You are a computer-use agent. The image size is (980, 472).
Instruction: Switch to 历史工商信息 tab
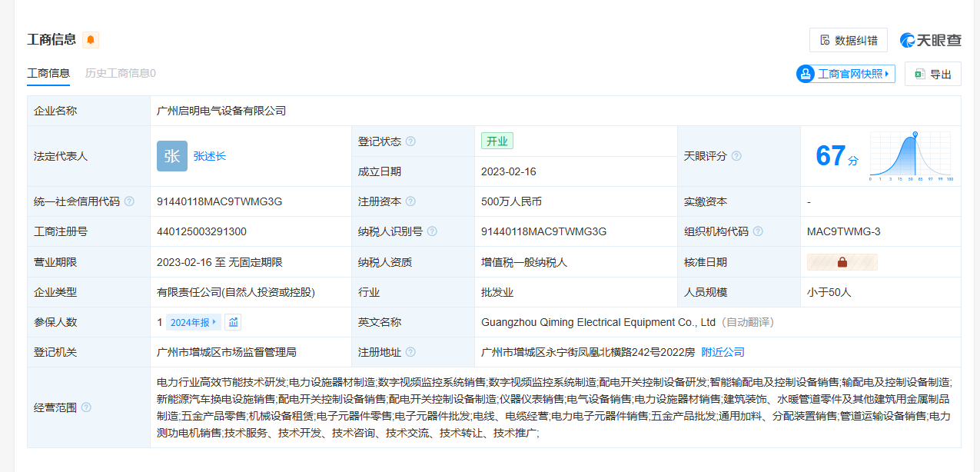tap(120, 73)
